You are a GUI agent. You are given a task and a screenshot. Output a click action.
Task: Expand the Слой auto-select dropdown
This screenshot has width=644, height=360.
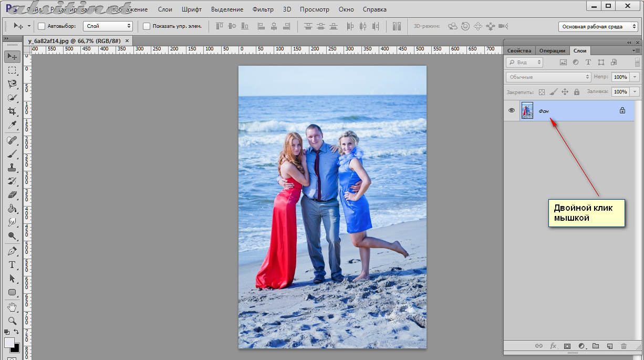[108, 26]
